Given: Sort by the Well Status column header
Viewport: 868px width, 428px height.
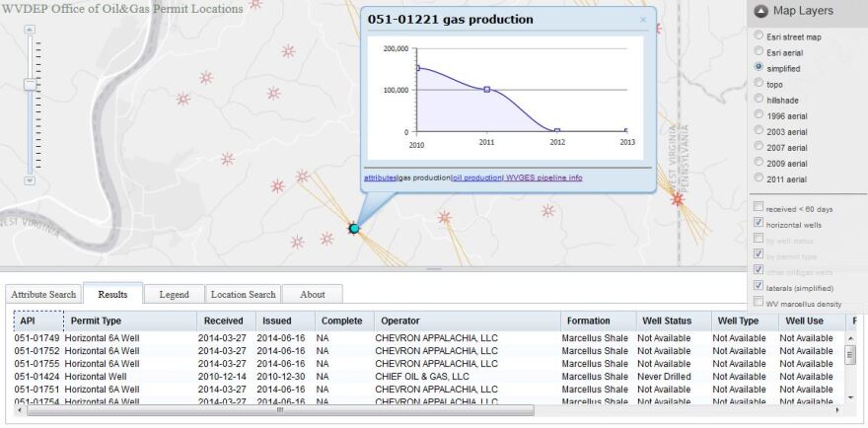Looking at the screenshot, I should [x=674, y=321].
